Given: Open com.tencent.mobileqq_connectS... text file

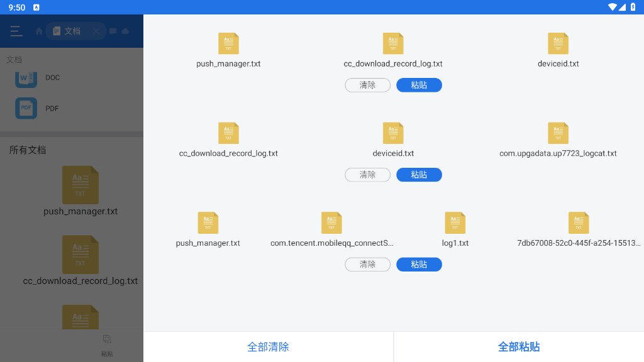Looking at the screenshot, I should click(331, 222).
